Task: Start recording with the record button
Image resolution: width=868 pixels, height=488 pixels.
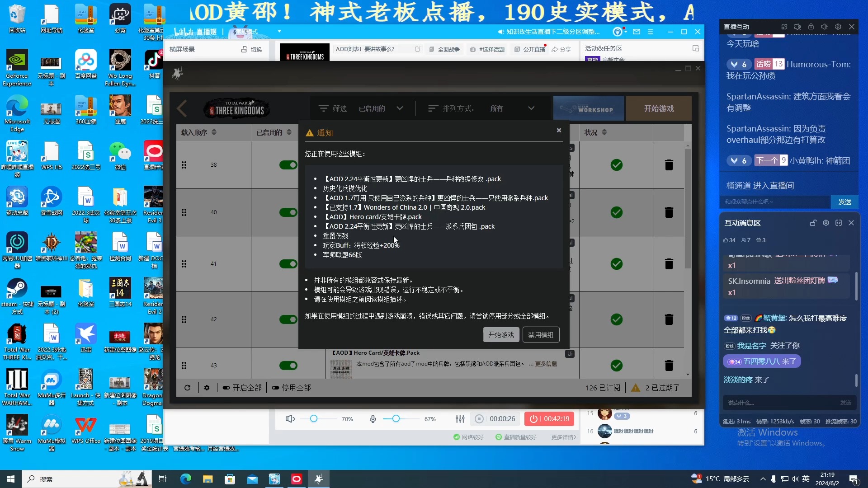Action: point(479,419)
